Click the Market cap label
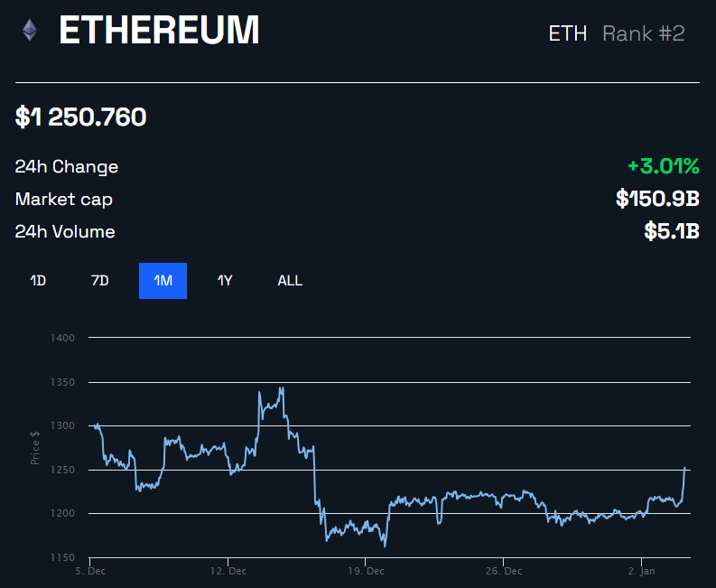Image resolution: width=716 pixels, height=588 pixels. click(64, 200)
